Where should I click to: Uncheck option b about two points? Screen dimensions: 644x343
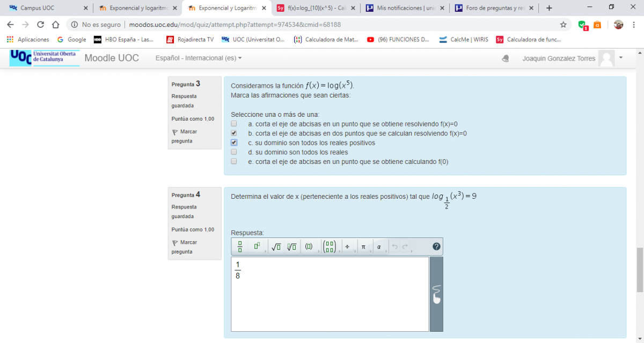pyautogui.click(x=234, y=133)
